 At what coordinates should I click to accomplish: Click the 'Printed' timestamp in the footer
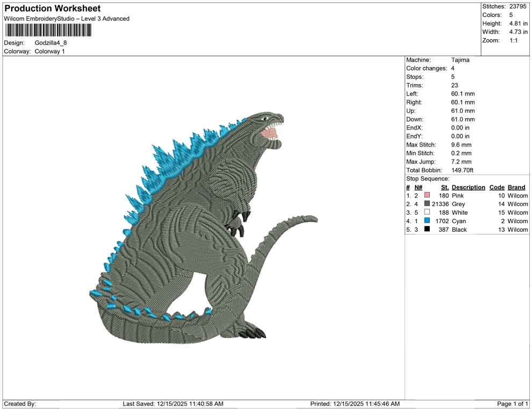[x=355, y=404]
